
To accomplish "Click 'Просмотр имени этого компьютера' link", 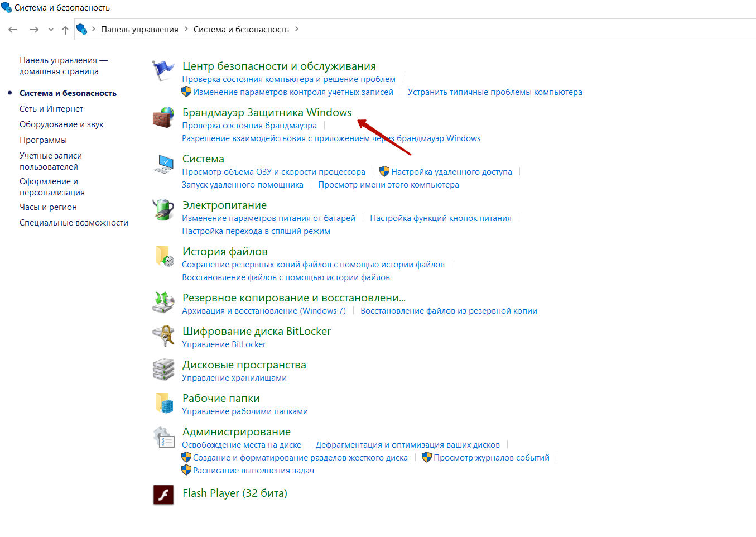I will (x=388, y=185).
